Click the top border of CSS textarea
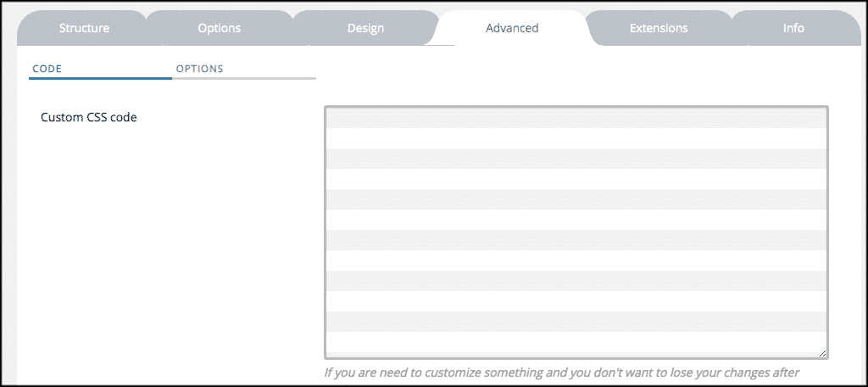 [x=576, y=107]
